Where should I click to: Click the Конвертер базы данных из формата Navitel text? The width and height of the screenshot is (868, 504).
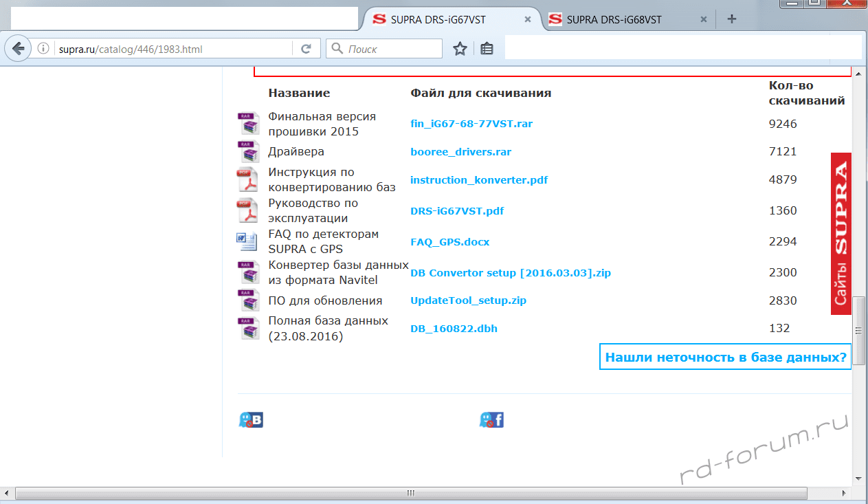(338, 273)
